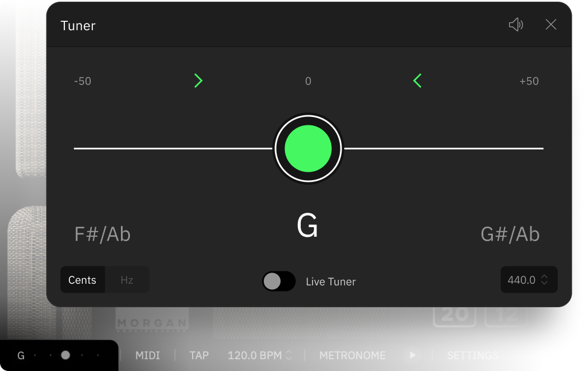Click the detected note G
This screenshot has height=371, width=588.
tap(307, 225)
